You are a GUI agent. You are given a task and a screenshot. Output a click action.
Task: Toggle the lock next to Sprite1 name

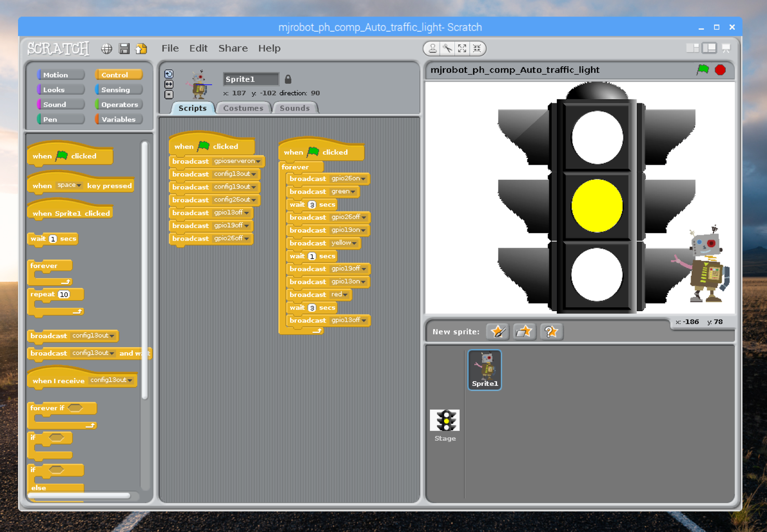(x=288, y=79)
